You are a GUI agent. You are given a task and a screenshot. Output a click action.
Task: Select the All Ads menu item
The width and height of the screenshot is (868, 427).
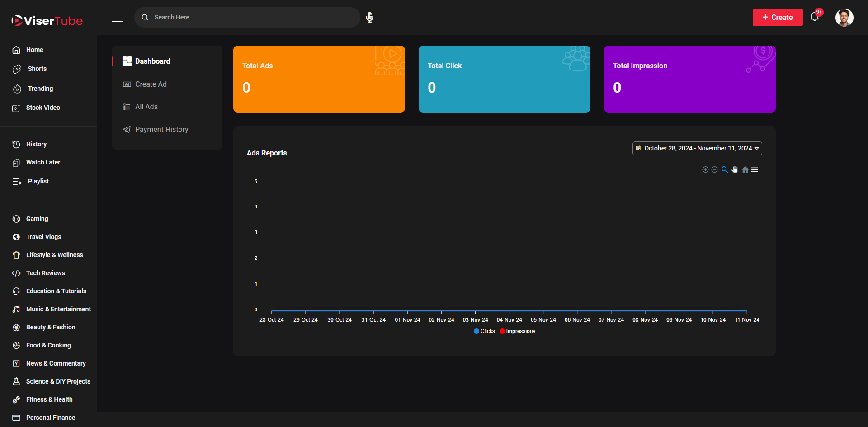(146, 107)
